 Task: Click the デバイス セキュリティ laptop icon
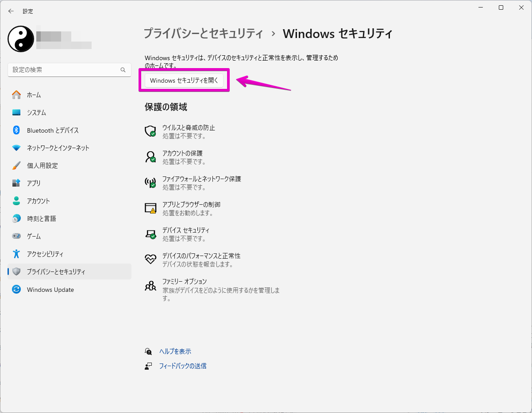pyautogui.click(x=150, y=234)
